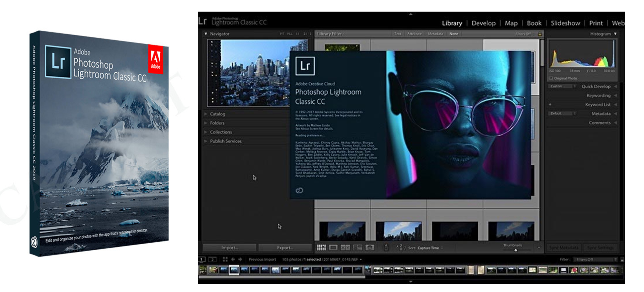The width and height of the screenshot is (644, 292).
Task: Click the Lr logo in top bar
Action: tap(202, 21)
